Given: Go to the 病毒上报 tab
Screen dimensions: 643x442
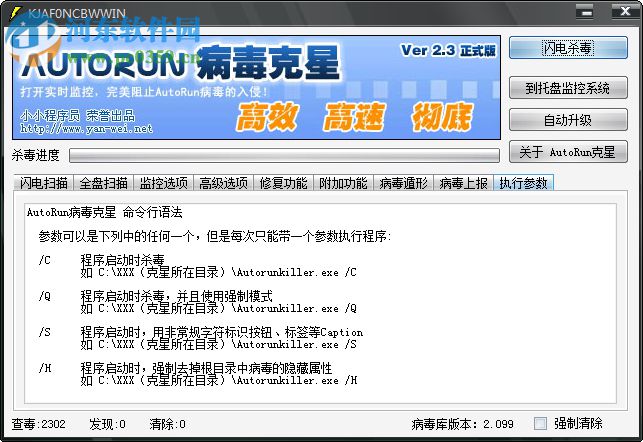Looking at the screenshot, I should (463, 183).
